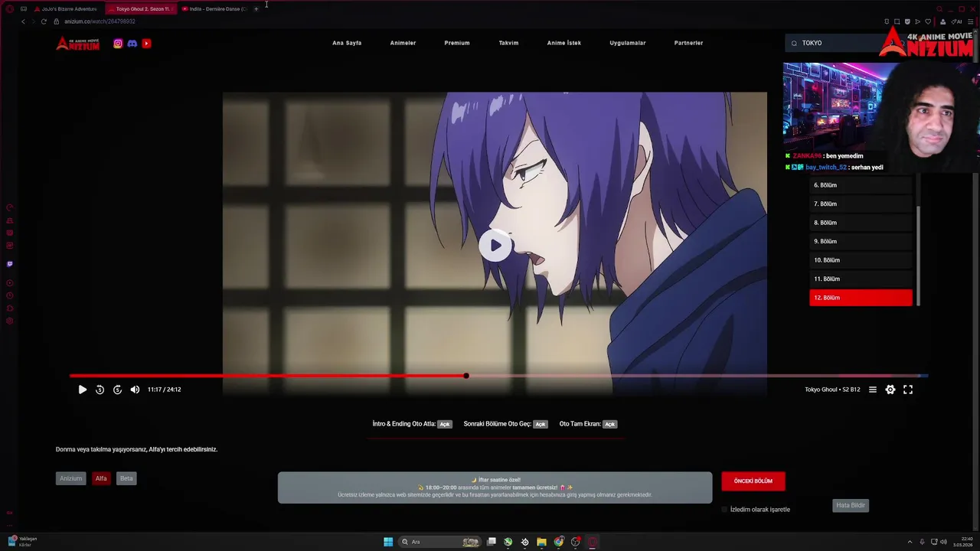The image size is (980, 551).
Task: Open Chrome from the taskbar
Action: [559, 542]
